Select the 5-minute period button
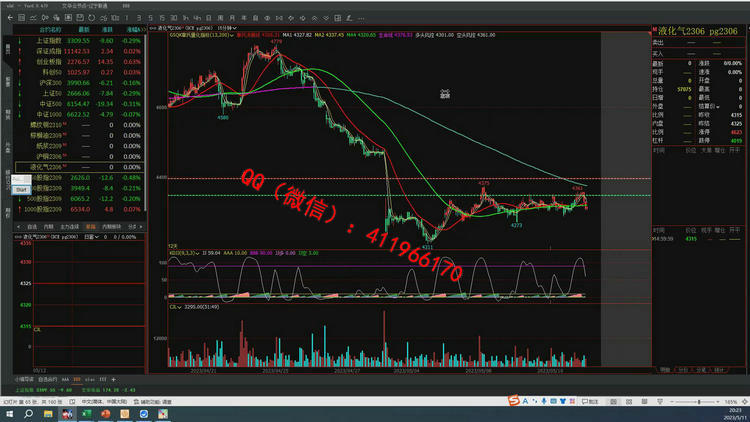Image resolution: width=750 pixels, height=422 pixels. 150,18
